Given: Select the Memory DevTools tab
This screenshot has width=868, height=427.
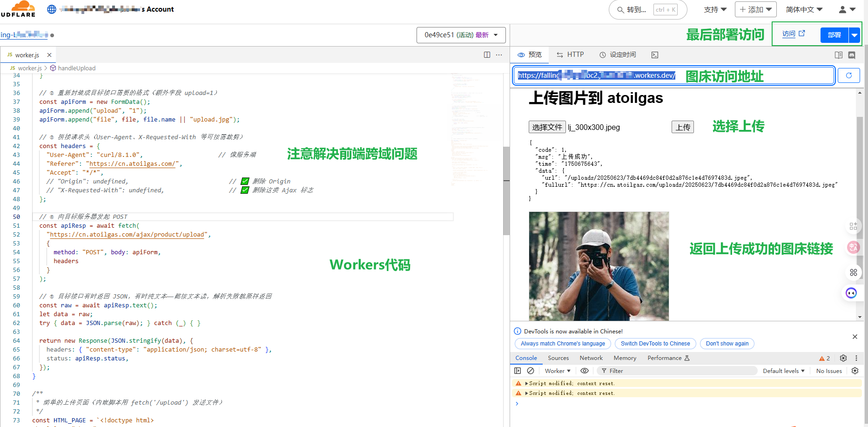Looking at the screenshot, I should (x=625, y=358).
